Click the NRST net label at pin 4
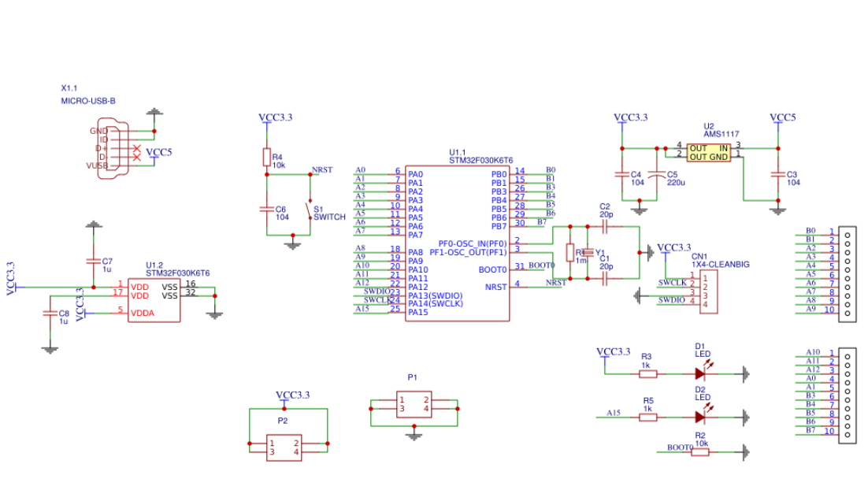 pyautogui.click(x=556, y=282)
